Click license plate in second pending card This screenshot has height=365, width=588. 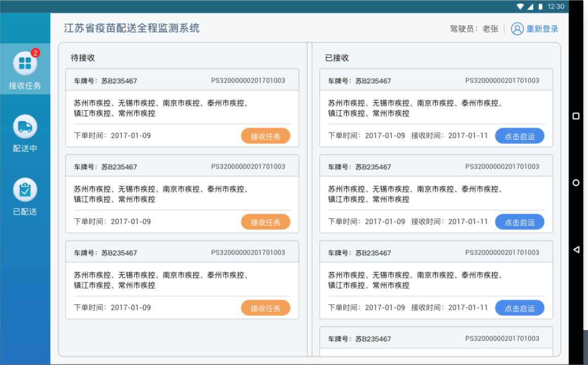pos(105,167)
